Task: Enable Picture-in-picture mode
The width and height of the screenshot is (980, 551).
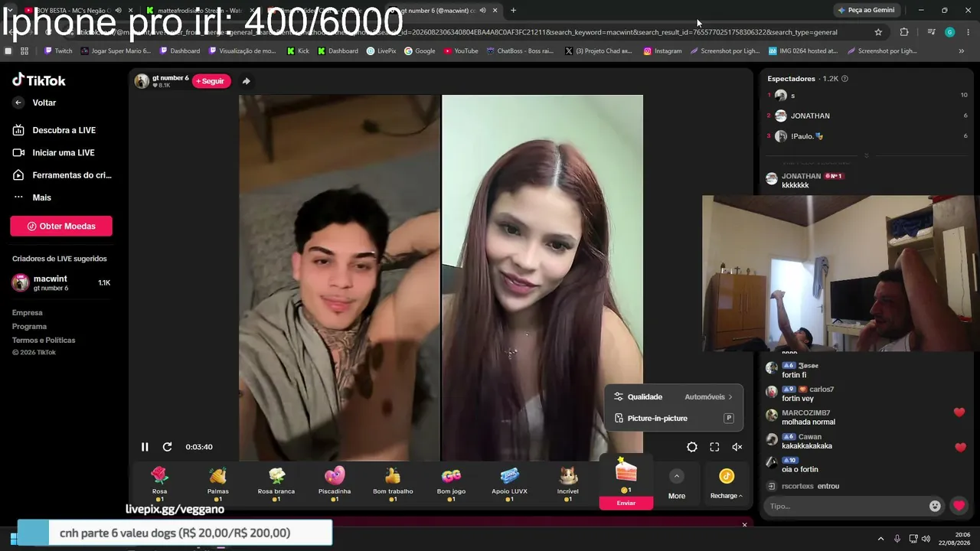Action: tap(673, 419)
